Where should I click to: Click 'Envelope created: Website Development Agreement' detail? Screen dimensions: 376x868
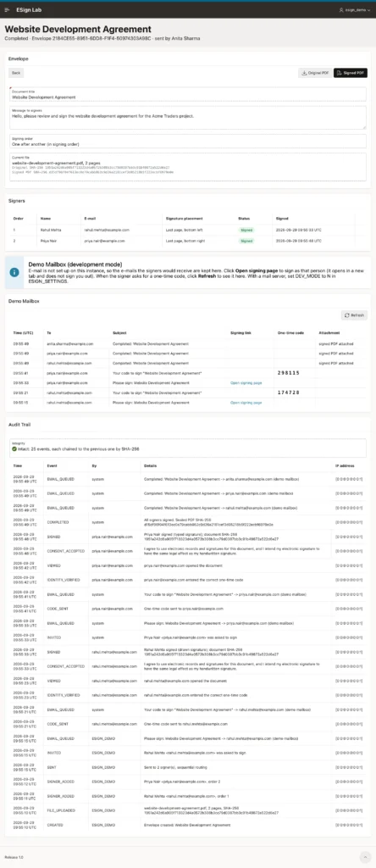[186, 825]
